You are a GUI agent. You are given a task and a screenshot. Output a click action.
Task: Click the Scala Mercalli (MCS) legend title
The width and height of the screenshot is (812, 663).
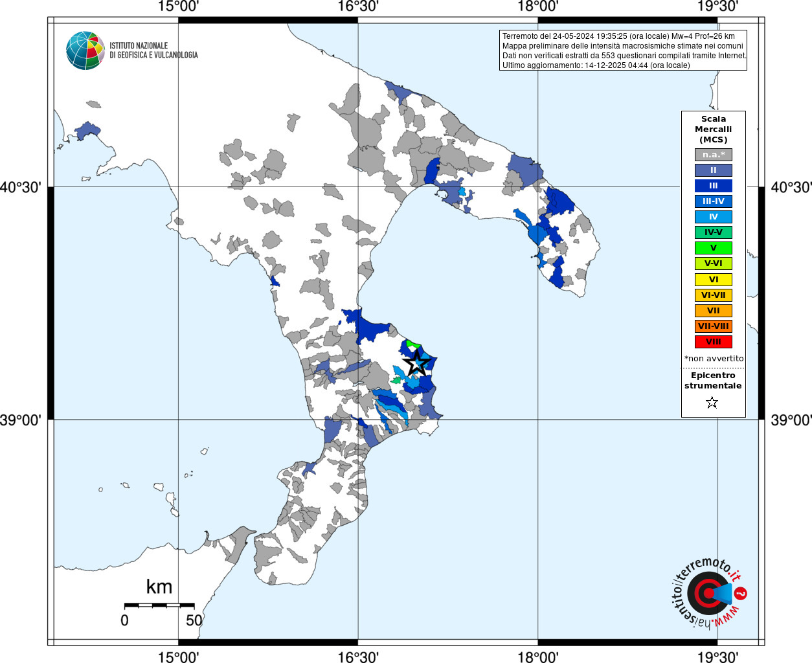click(x=713, y=129)
